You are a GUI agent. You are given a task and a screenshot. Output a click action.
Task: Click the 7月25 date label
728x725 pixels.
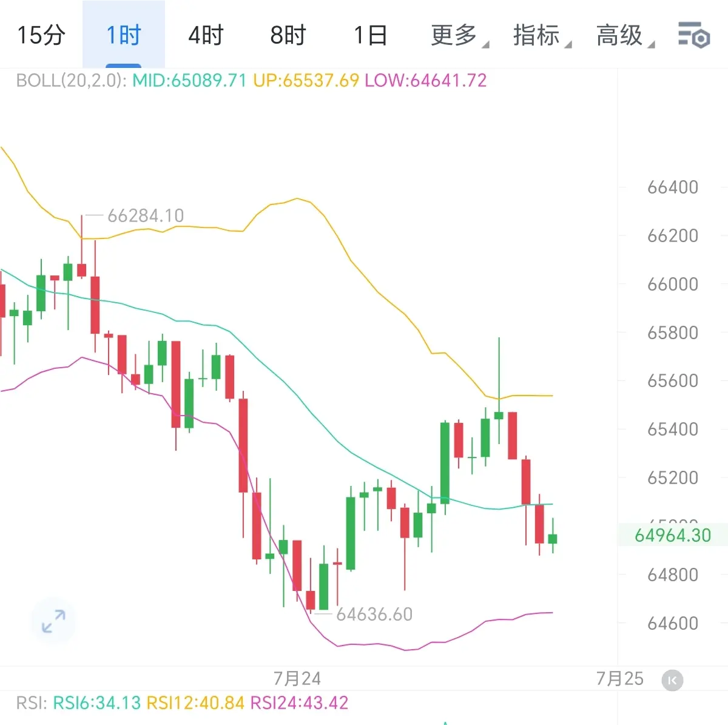click(619, 678)
